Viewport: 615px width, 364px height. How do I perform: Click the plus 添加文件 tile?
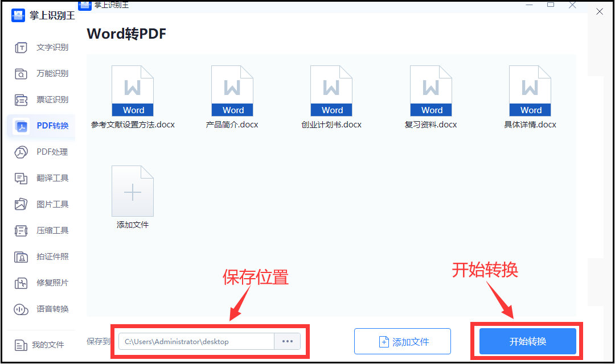(x=133, y=191)
